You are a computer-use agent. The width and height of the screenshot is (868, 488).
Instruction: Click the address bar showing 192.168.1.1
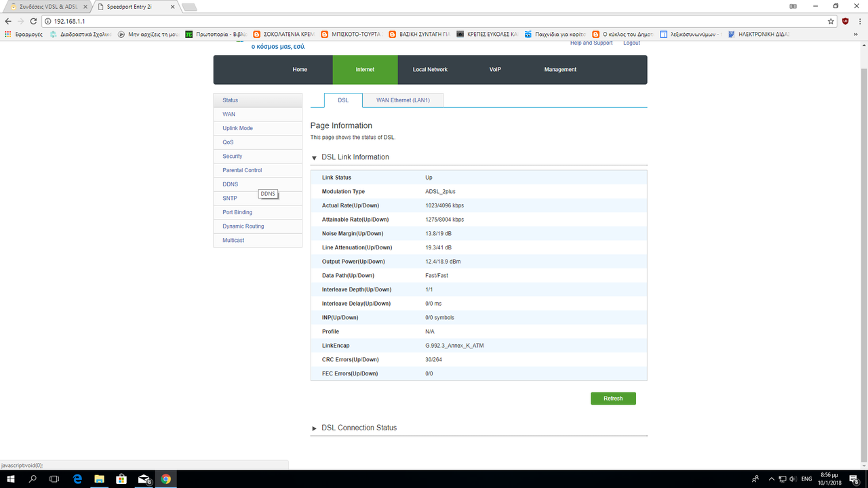407,21
